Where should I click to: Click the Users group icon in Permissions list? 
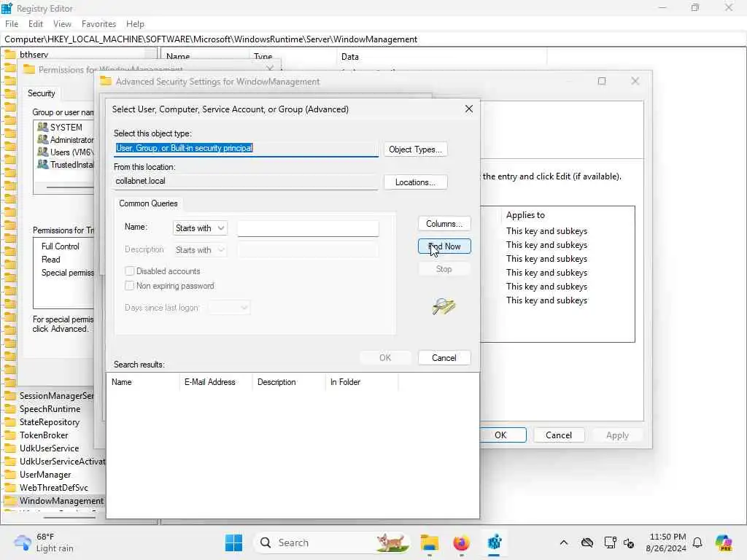click(42, 152)
